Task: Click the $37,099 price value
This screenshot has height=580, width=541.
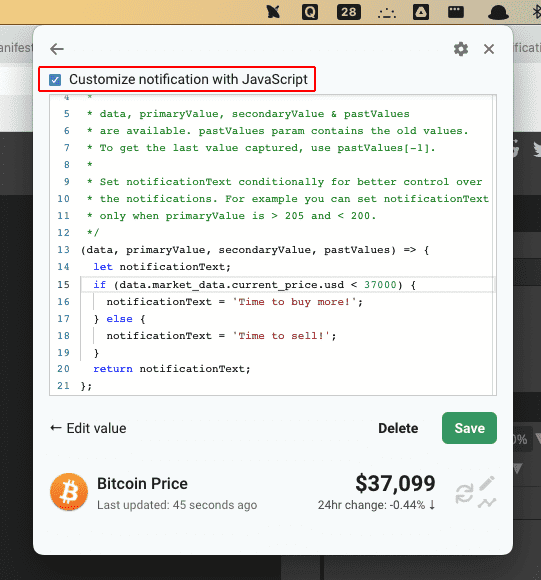Action: tap(395, 483)
